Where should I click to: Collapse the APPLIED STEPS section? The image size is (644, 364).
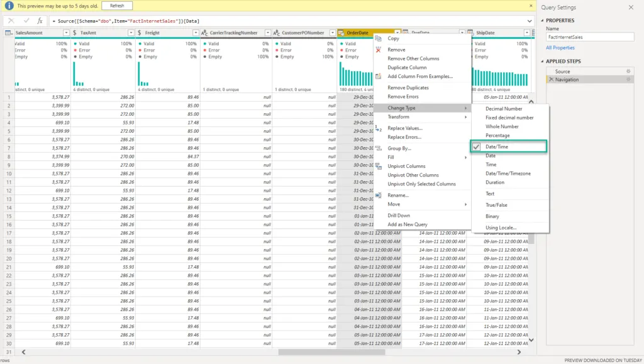(x=541, y=62)
